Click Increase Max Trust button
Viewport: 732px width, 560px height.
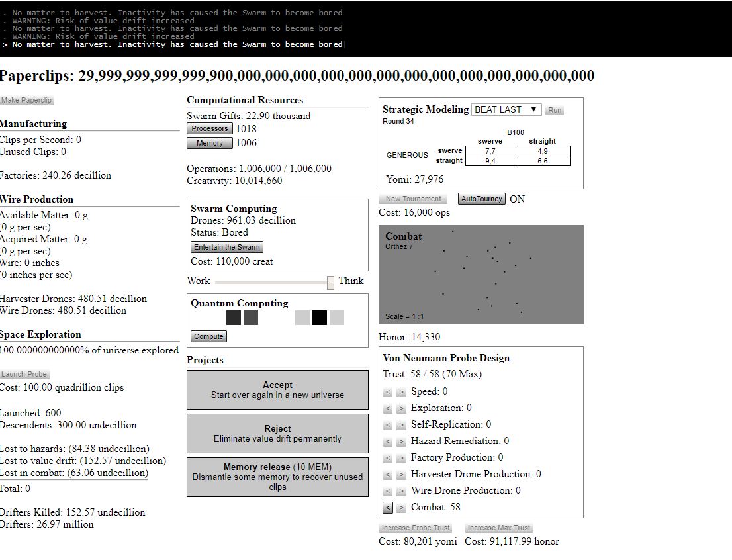point(499,528)
